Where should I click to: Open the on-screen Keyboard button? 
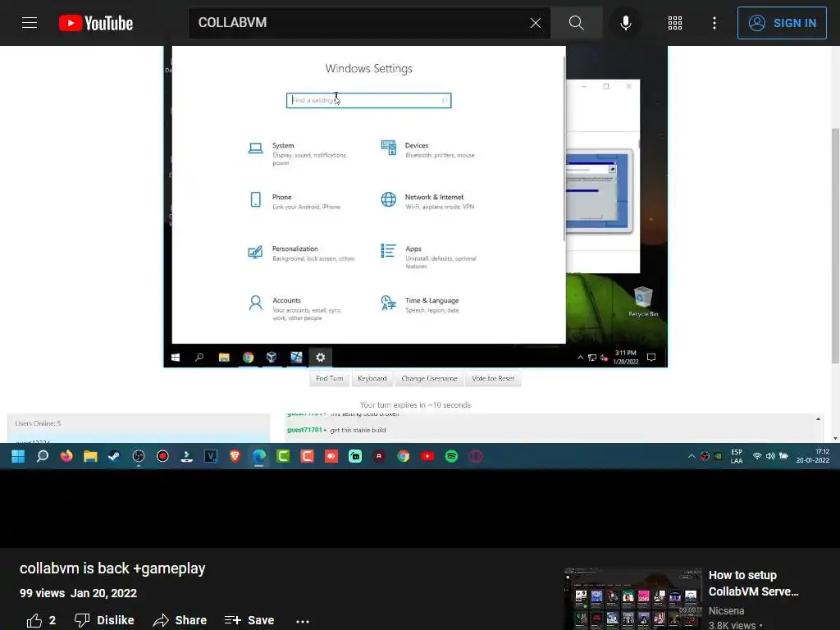(372, 378)
